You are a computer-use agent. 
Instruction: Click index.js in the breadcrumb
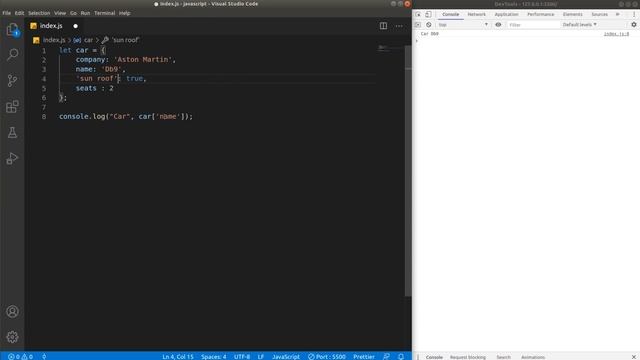pyautogui.click(x=54, y=40)
